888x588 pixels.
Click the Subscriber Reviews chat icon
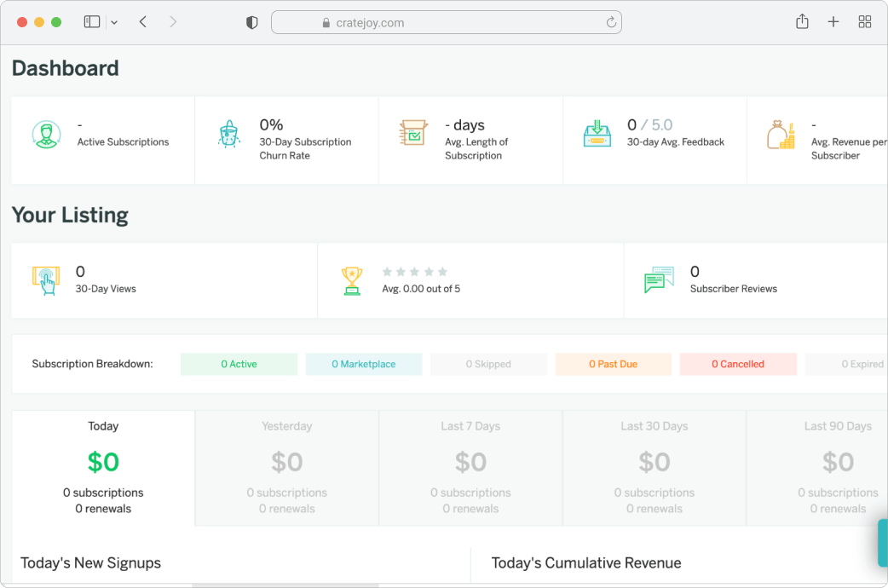pos(659,280)
